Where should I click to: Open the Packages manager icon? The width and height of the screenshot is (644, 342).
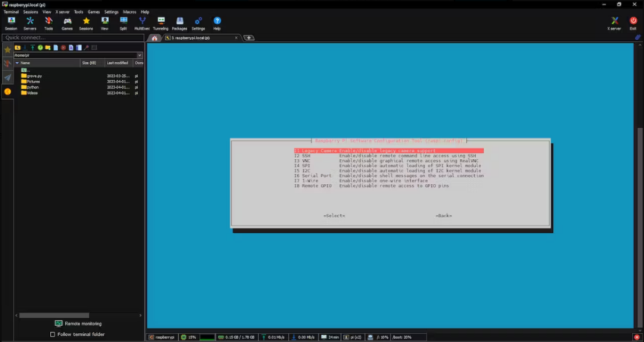coord(180,23)
